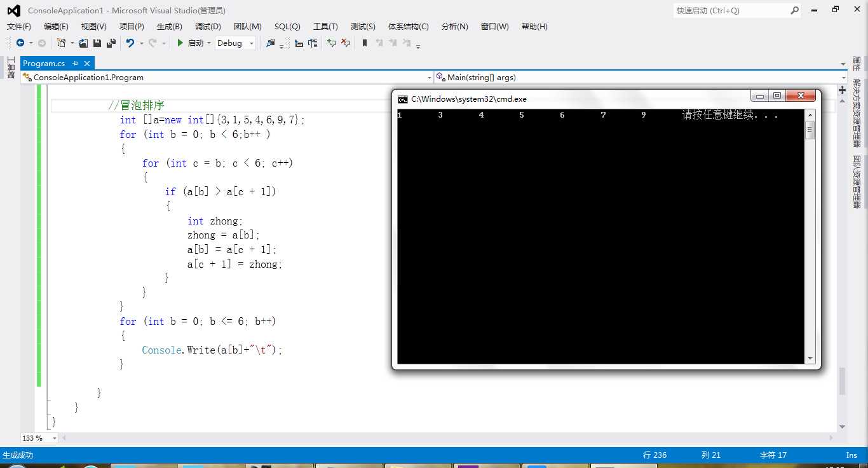Image resolution: width=868 pixels, height=468 pixels.
Task: Open the 体系结构(C) menu
Action: click(x=409, y=26)
